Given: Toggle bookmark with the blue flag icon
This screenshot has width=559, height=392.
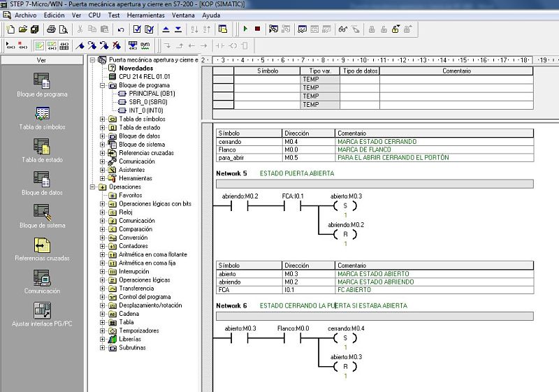Looking at the screenshot, I should [x=80, y=45].
